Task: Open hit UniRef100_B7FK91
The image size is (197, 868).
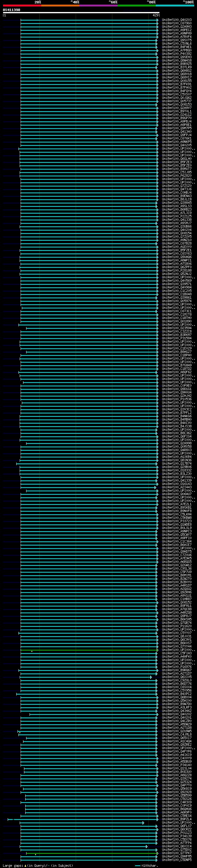Action: 177,84
